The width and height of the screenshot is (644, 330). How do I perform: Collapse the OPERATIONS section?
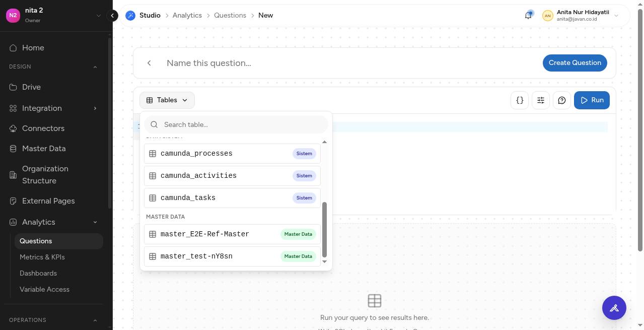pyautogui.click(x=95, y=320)
